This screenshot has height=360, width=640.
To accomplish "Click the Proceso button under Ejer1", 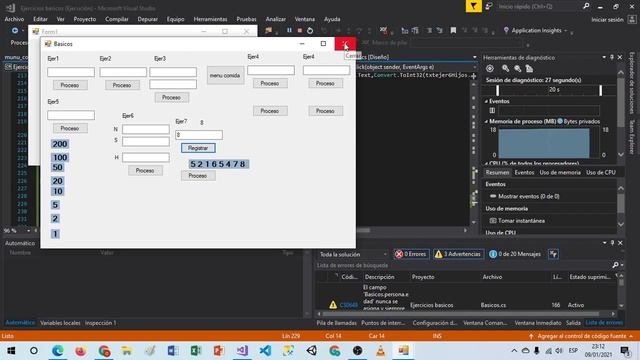I will 70,85.
